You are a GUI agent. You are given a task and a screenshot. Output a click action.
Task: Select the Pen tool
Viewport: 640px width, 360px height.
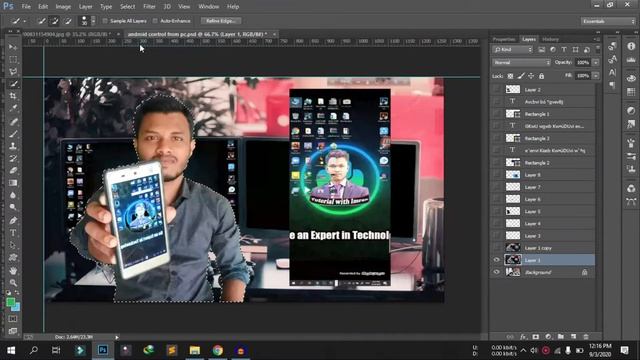(x=13, y=220)
